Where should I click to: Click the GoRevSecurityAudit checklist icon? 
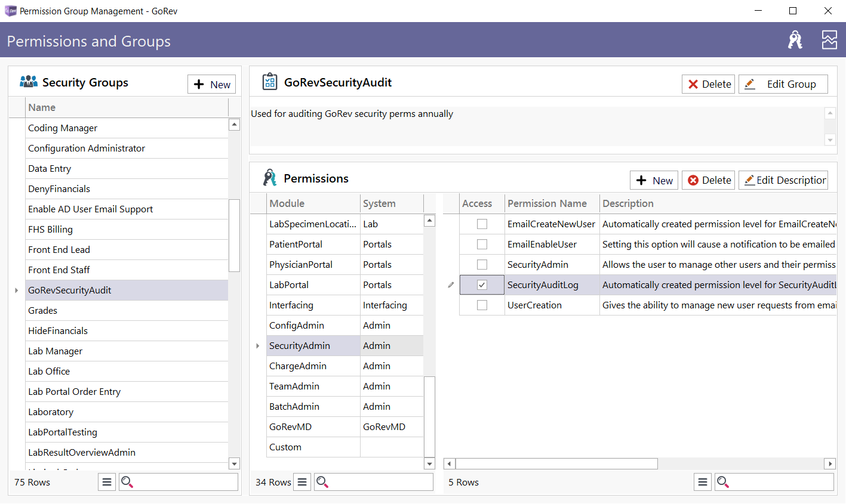[x=270, y=82]
